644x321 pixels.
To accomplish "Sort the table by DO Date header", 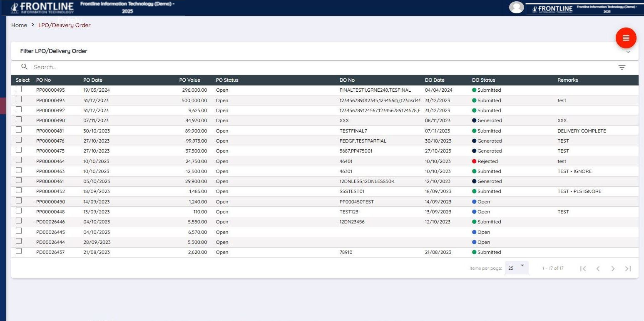I will tap(435, 80).
